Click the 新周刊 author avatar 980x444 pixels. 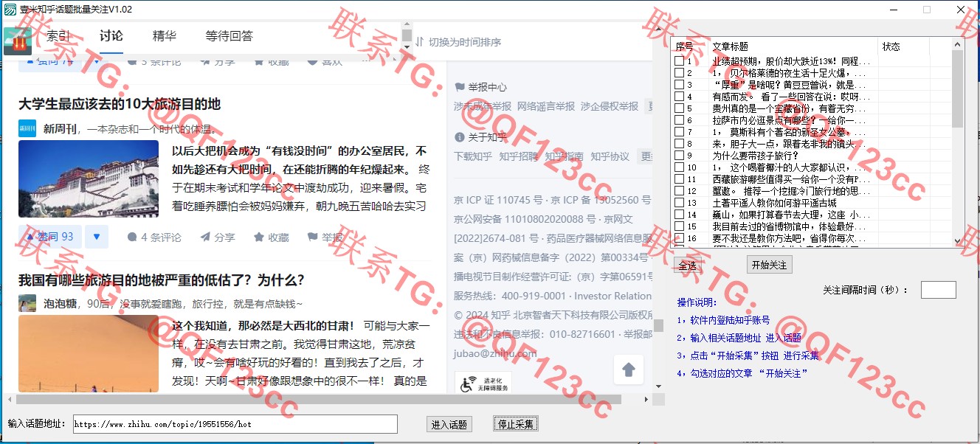27,128
